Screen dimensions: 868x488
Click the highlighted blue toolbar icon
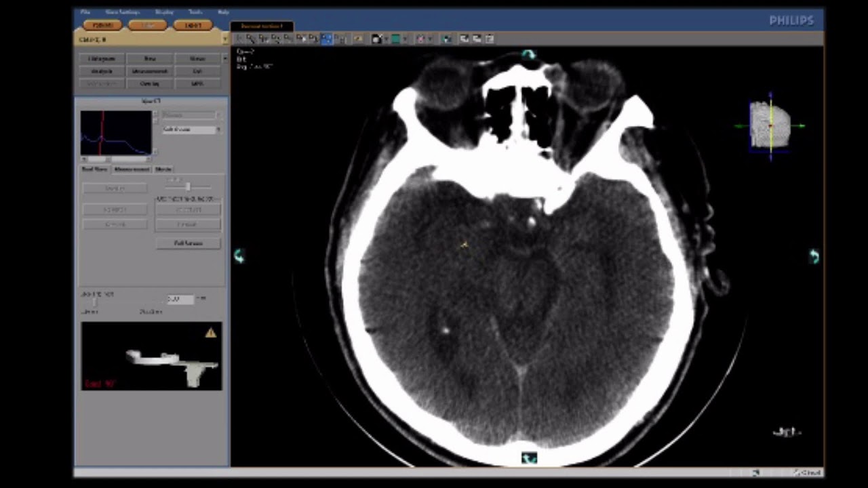327,39
